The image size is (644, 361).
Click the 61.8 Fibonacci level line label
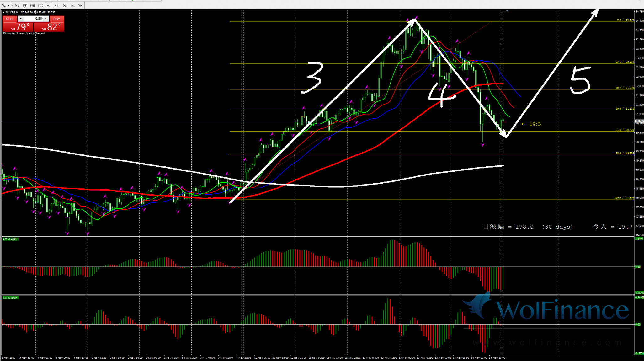click(624, 130)
